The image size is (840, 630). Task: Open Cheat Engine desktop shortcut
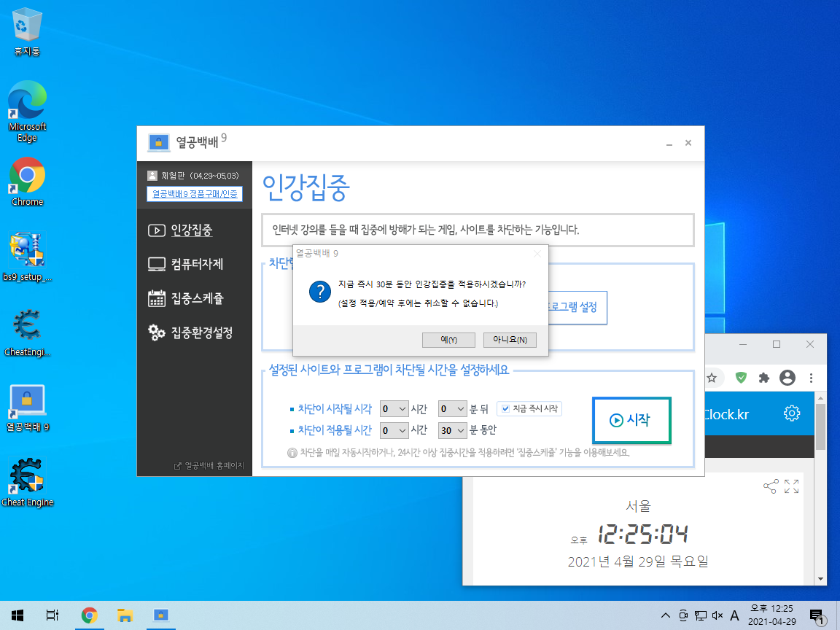pos(27,482)
